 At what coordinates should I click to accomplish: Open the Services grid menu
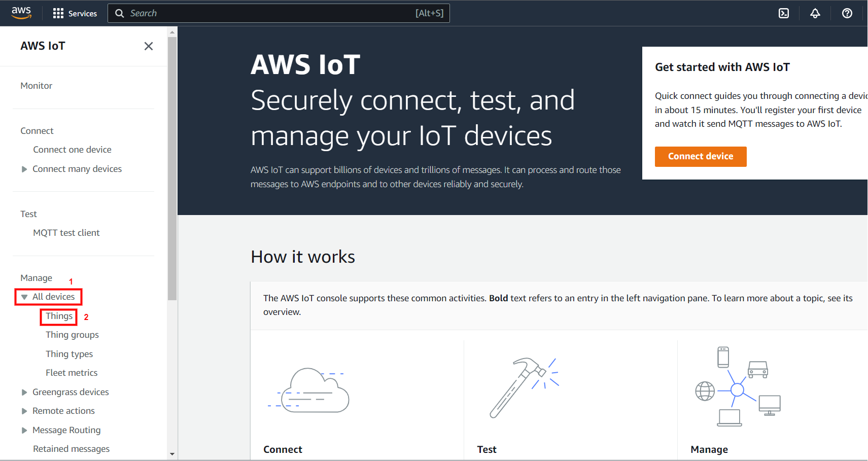75,13
